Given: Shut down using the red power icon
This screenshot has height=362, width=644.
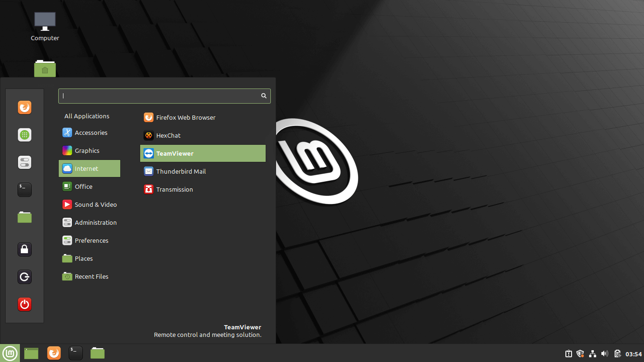Looking at the screenshot, I should coord(24,304).
